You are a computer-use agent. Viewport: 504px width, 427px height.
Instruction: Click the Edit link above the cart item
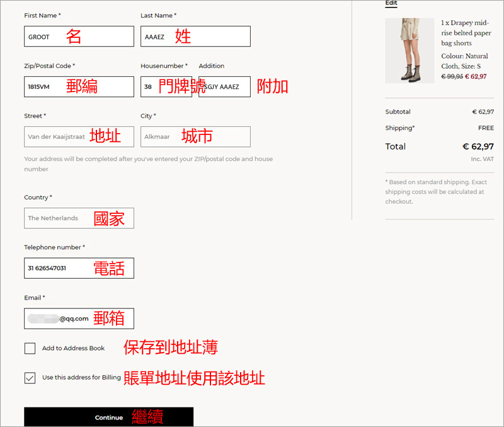coord(391,3)
